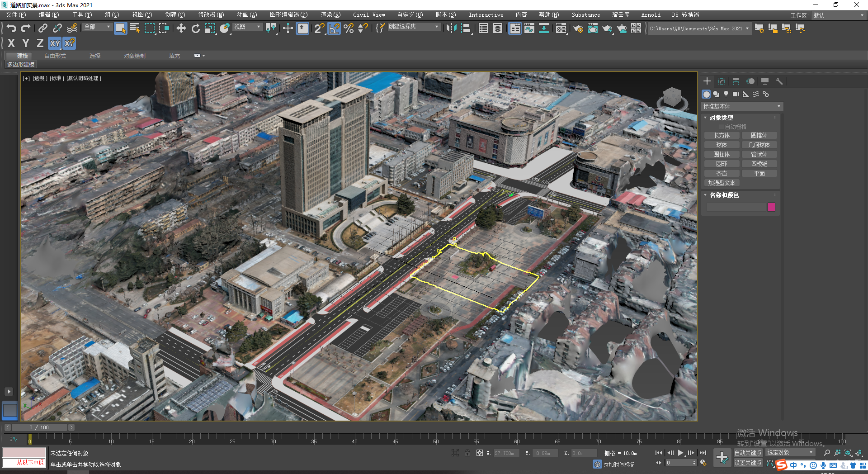Toggle the selection lock icon

click(x=467, y=453)
